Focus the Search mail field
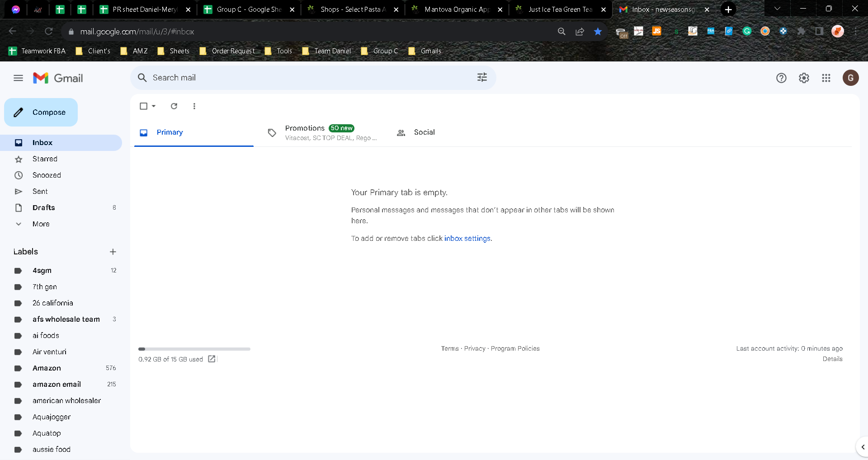The height and width of the screenshot is (460, 868). 313,78
